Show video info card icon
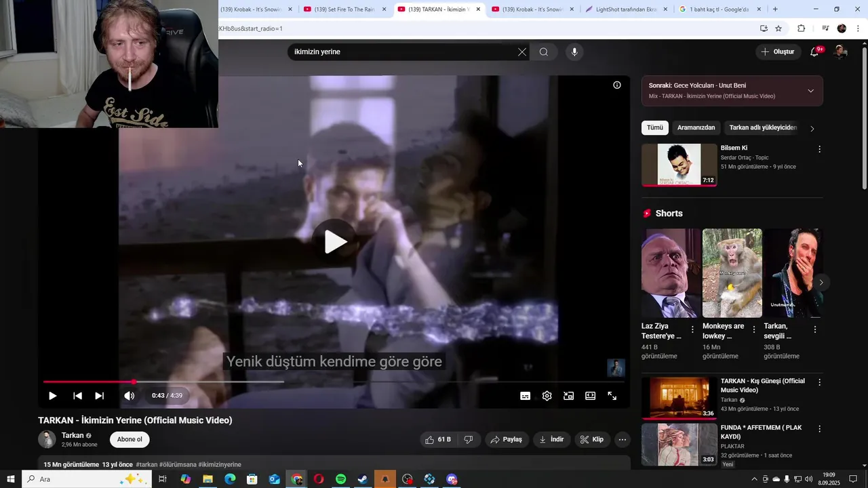 tap(617, 85)
